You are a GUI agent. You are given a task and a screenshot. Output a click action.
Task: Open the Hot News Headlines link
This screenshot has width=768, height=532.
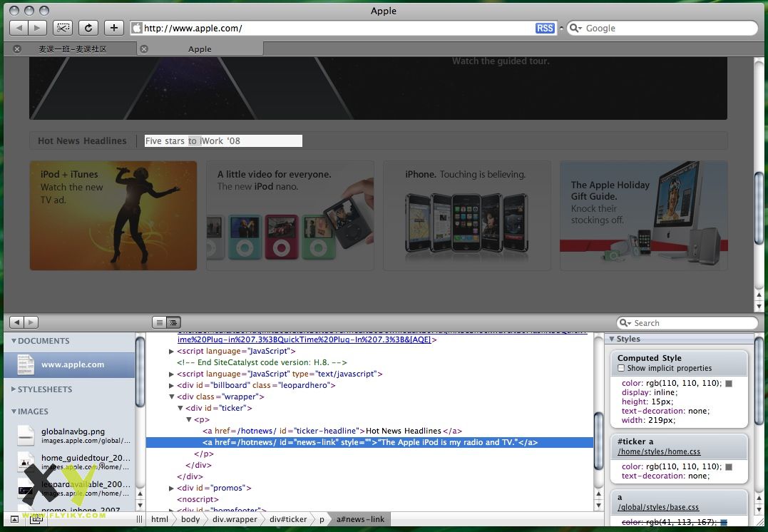click(82, 141)
